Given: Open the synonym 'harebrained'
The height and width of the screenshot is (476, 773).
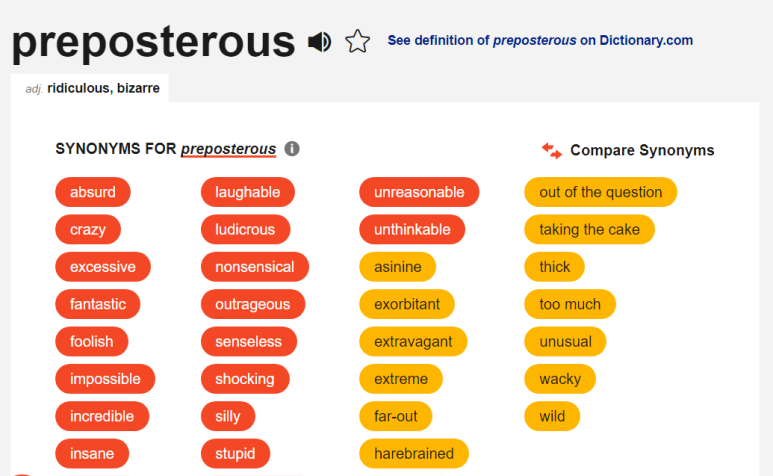Looking at the screenshot, I should (x=414, y=454).
